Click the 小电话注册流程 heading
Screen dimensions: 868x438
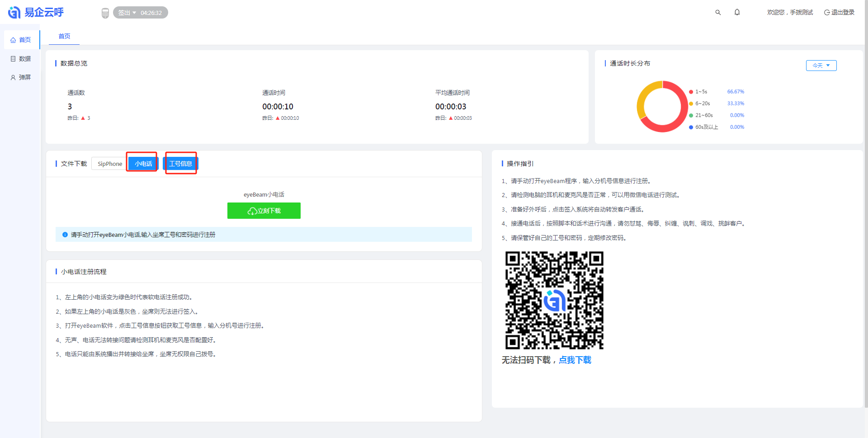[x=84, y=272]
